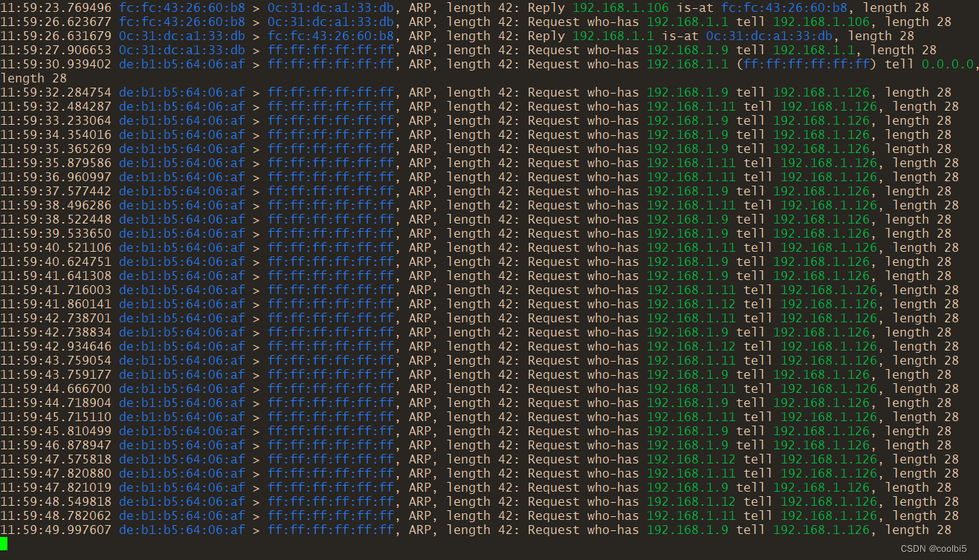Screen dimensions: 979x560
Task: Select timestamp 11:59:38.522448
Action: coord(56,220)
